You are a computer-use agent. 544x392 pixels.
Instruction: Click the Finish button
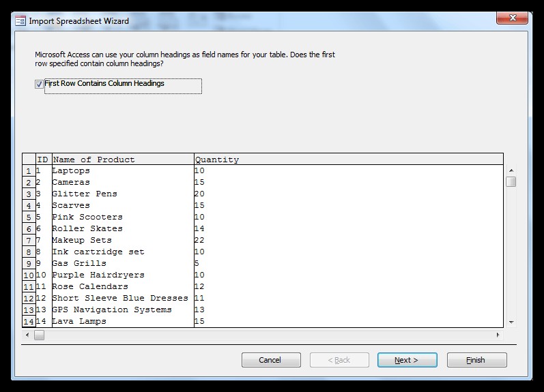pos(476,360)
